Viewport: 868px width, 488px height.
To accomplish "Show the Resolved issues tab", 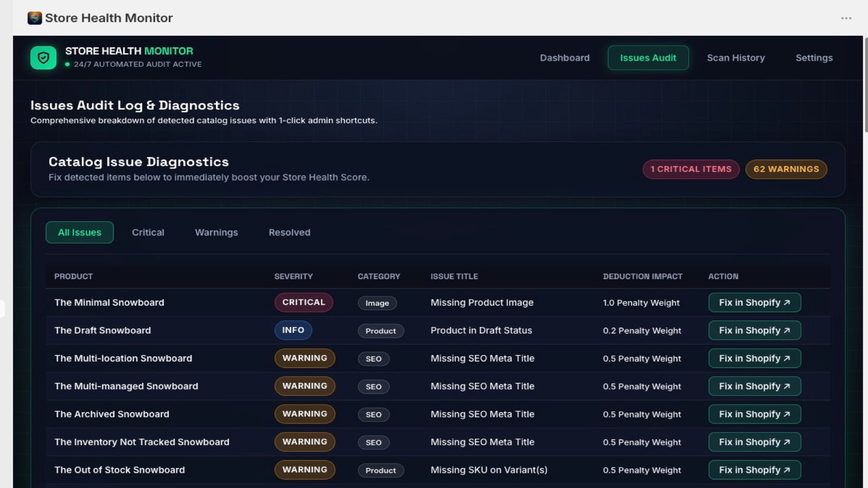I will tap(289, 232).
